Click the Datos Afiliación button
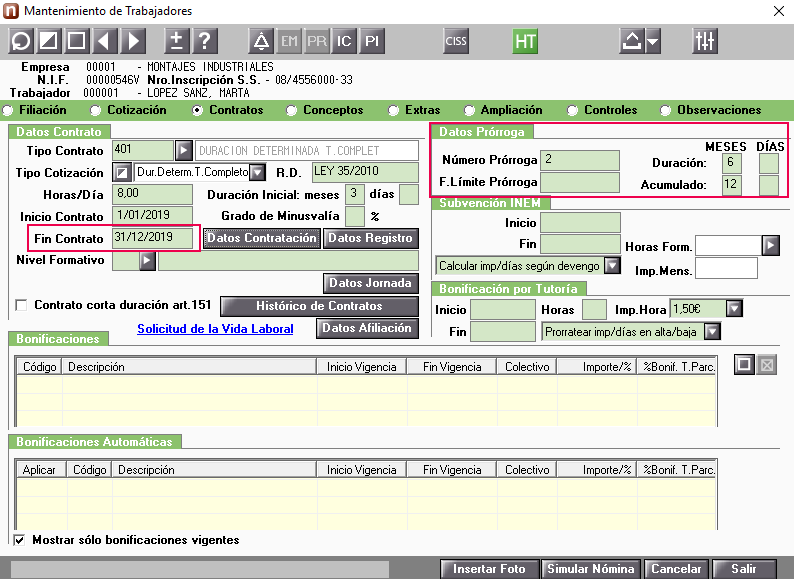Screen dimensions: 794x579 [367, 328]
